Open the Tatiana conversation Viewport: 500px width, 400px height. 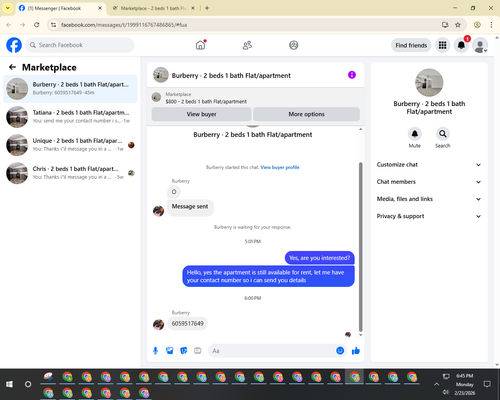(x=70, y=117)
